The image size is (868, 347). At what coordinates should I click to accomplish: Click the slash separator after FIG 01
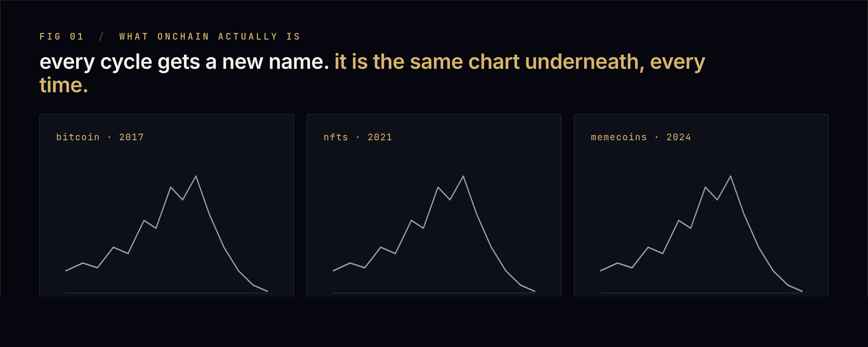101,36
